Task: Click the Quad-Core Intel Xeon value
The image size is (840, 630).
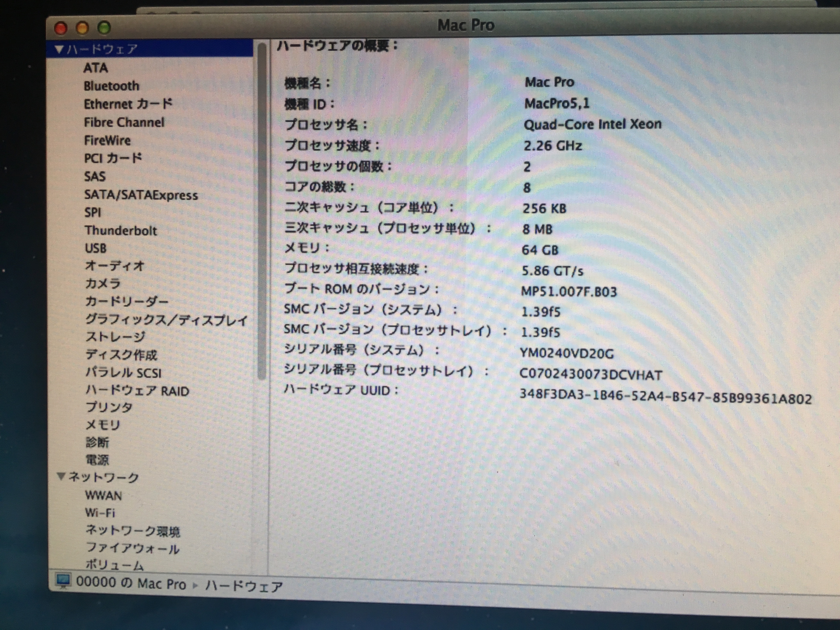Action: point(592,124)
